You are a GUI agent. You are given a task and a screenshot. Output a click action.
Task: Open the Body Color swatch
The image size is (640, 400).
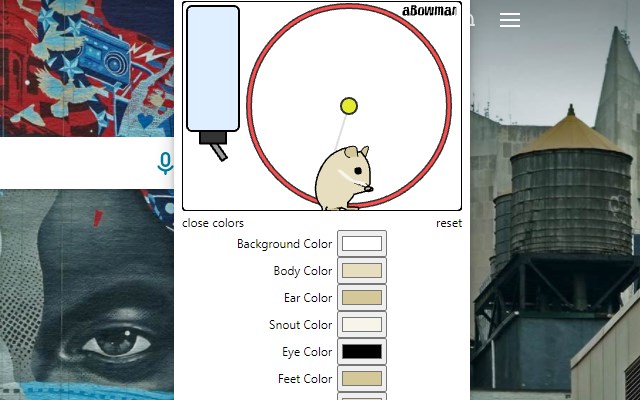point(362,271)
